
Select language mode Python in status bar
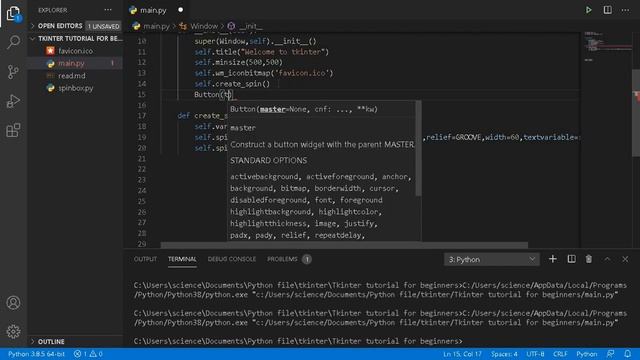(587, 354)
